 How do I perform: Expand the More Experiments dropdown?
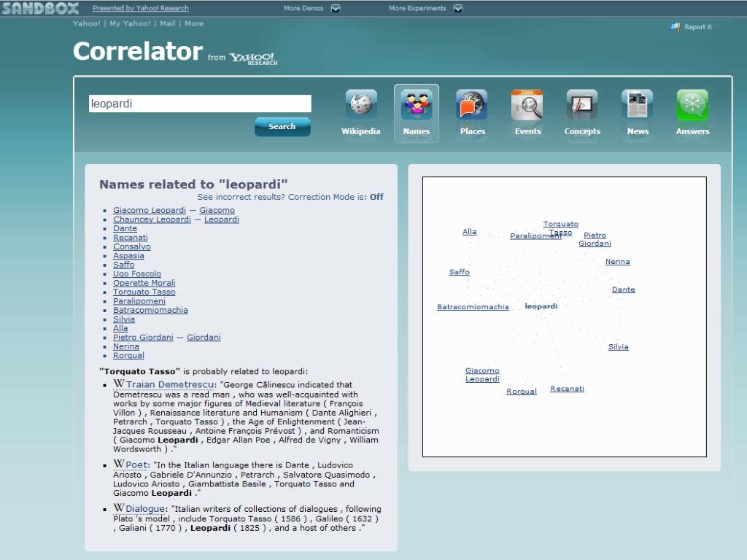coord(458,8)
